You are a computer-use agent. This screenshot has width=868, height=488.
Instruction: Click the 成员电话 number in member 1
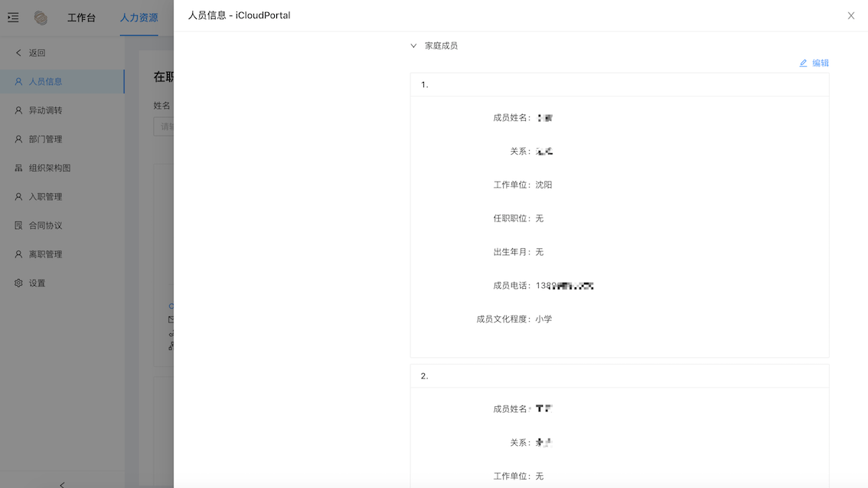pyautogui.click(x=565, y=286)
